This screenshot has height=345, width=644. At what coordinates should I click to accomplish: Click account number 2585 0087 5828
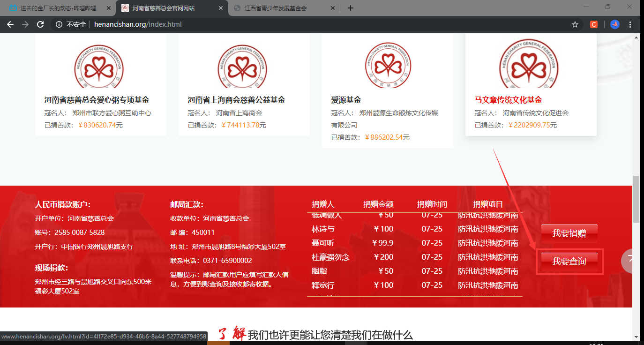[80, 232]
